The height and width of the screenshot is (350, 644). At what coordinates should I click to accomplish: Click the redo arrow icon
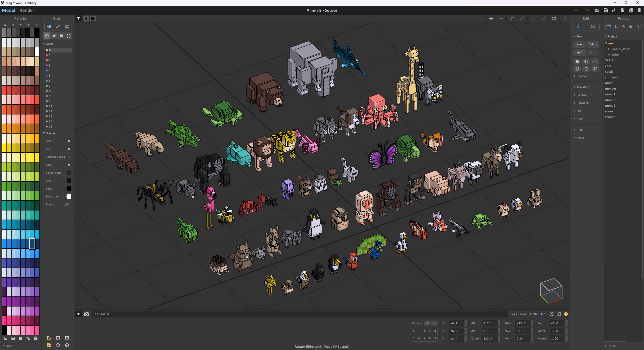586,10
